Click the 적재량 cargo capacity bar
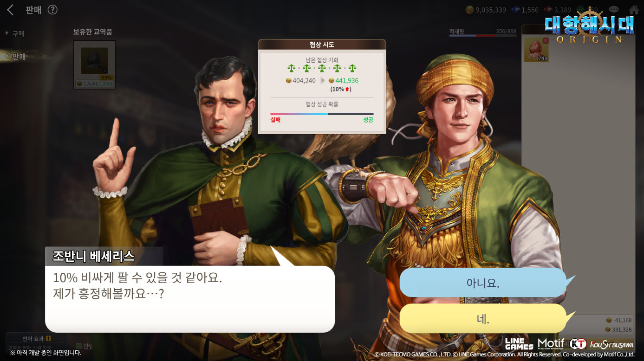The image size is (644, 361). click(482, 35)
